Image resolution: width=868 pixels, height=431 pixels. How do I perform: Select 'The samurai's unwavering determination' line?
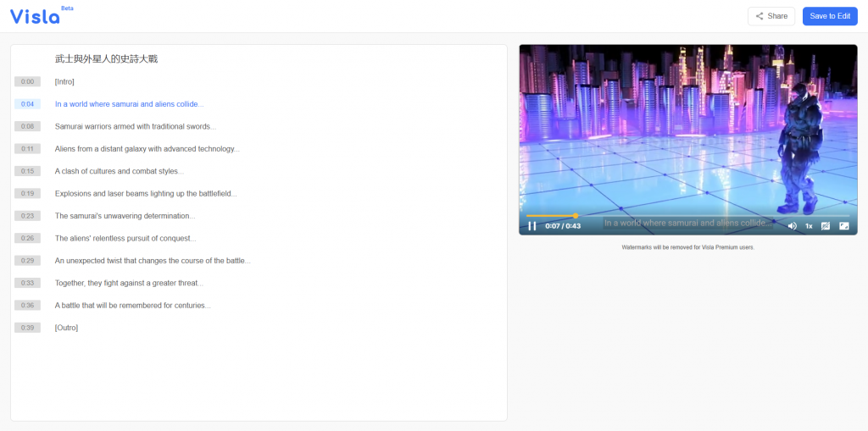(125, 216)
